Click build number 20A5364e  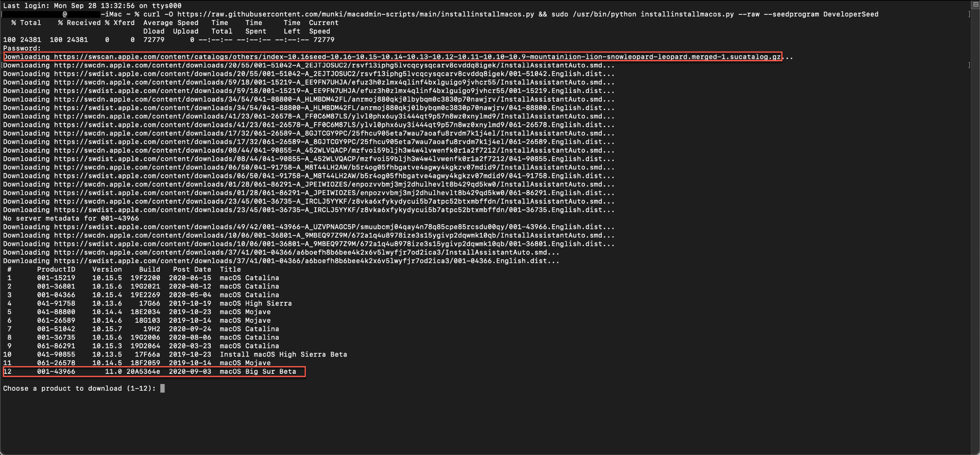click(143, 372)
